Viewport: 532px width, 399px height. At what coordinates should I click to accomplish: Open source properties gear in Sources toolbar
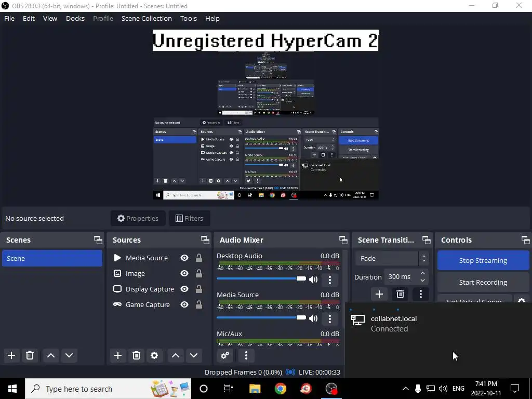[154, 355]
